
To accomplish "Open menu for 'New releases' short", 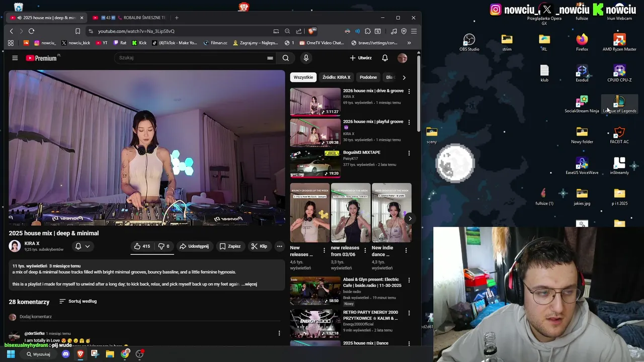I will [324, 250].
